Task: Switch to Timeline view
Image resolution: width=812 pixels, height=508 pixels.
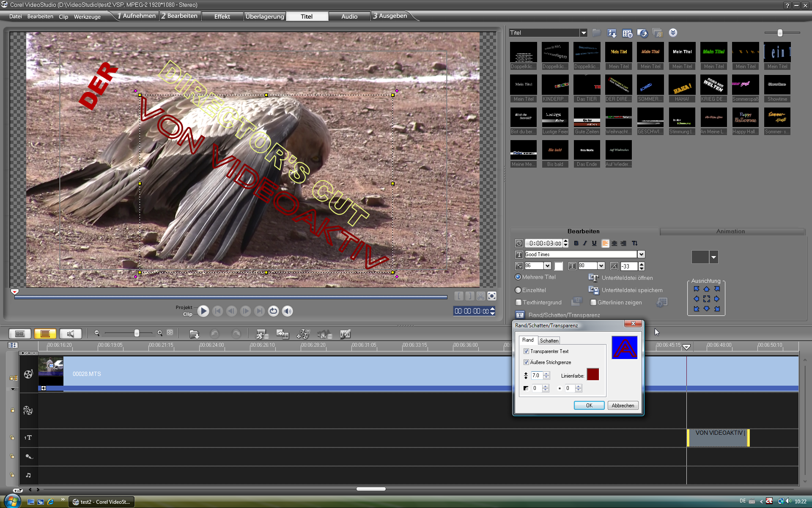Action: pos(45,334)
